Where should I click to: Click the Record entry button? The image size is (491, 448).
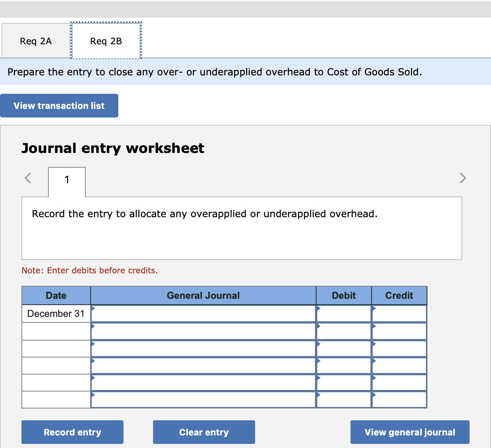click(x=72, y=432)
